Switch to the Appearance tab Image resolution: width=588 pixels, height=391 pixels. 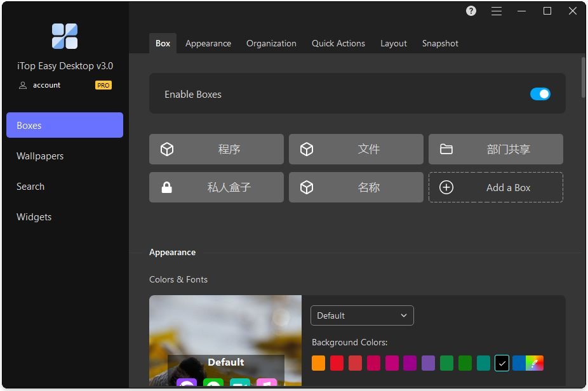pos(208,43)
